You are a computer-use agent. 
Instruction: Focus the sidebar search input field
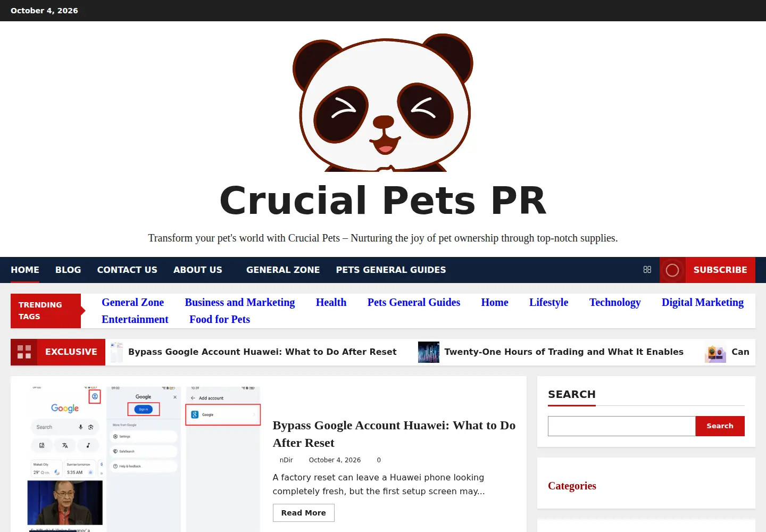coord(622,426)
